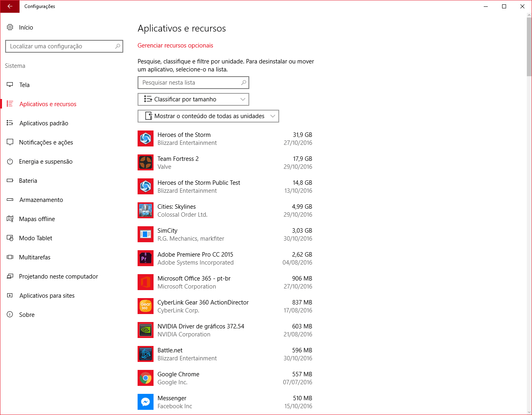Go to Início settings home
Viewport: 532px width, 415px height.
(26, 28)
